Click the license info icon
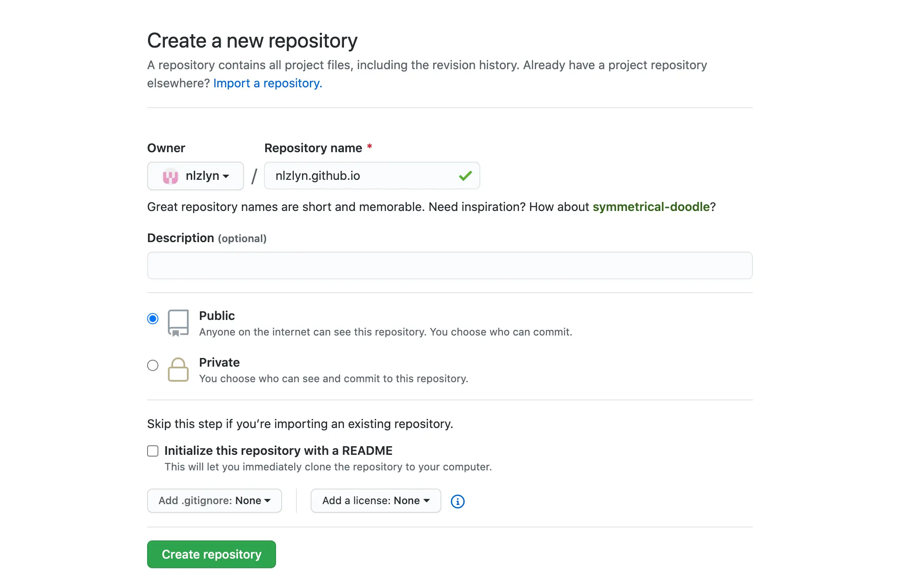Screen dimensions: 906x588 [457, 501]
